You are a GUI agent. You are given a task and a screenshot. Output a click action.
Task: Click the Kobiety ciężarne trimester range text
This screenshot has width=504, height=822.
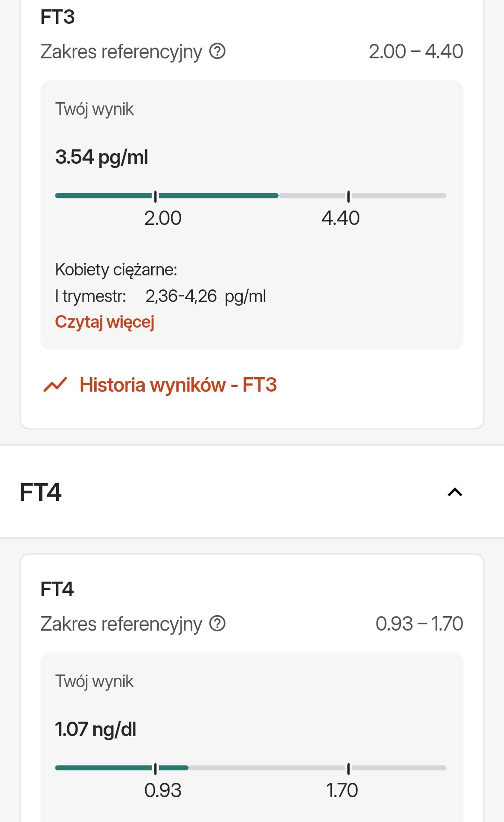click(160, 296)
